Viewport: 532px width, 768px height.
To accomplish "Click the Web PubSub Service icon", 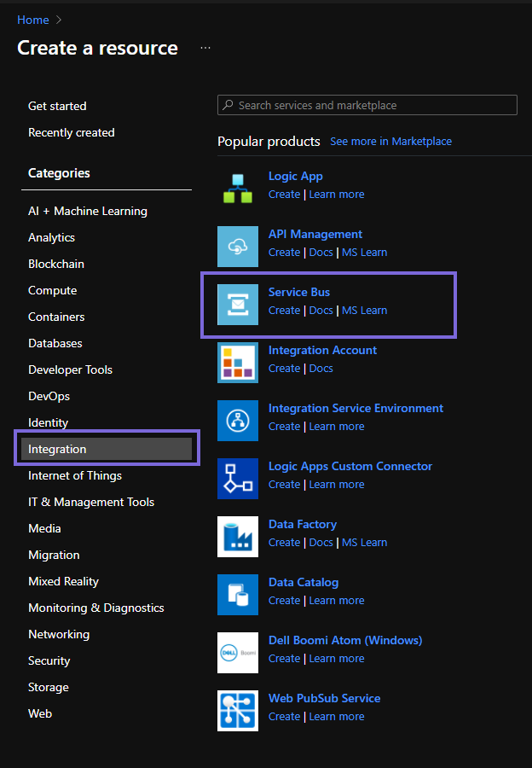I will pyautogui.click(x=238, y=711).
